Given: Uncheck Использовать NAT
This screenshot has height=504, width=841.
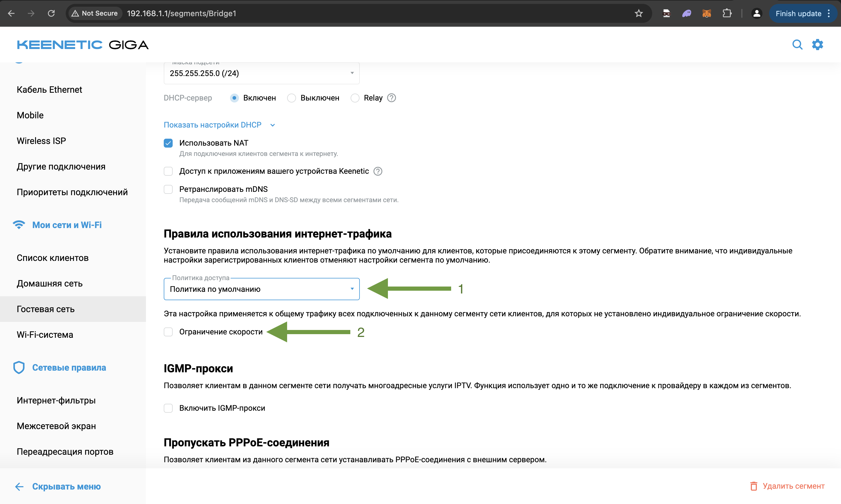Looking at the screenshot, I should point(168,143).
